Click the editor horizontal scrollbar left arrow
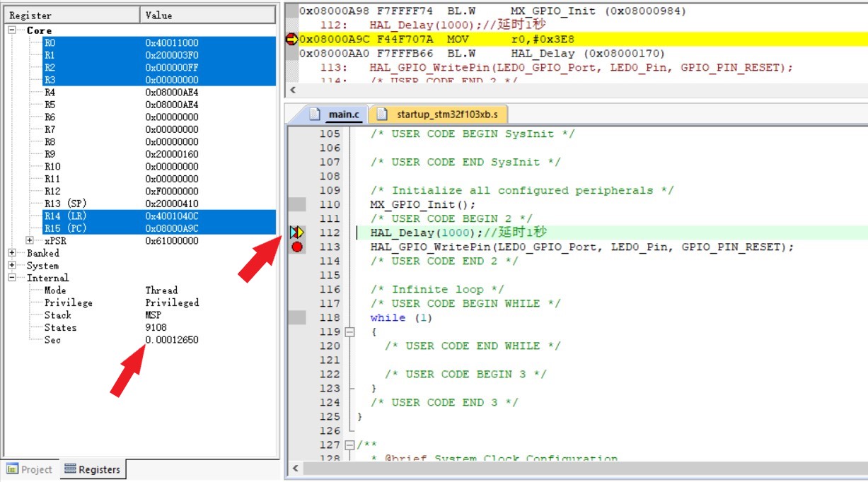Screen dimensions: 868x482 294,469
